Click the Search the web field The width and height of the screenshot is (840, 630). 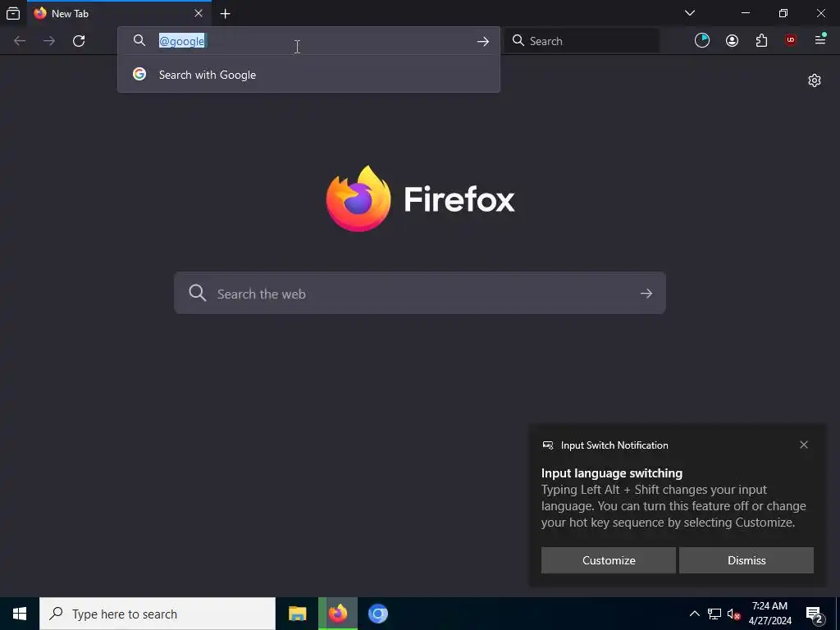420,293
